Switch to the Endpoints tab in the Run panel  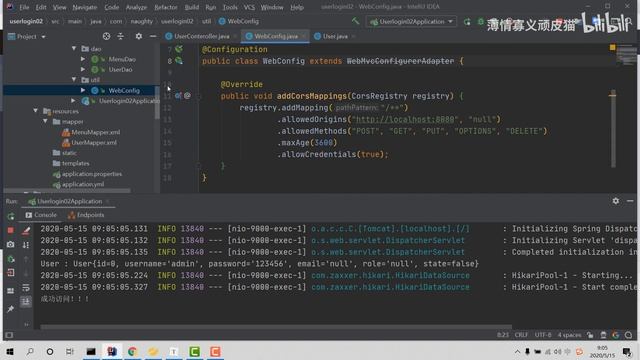point(86,215)
